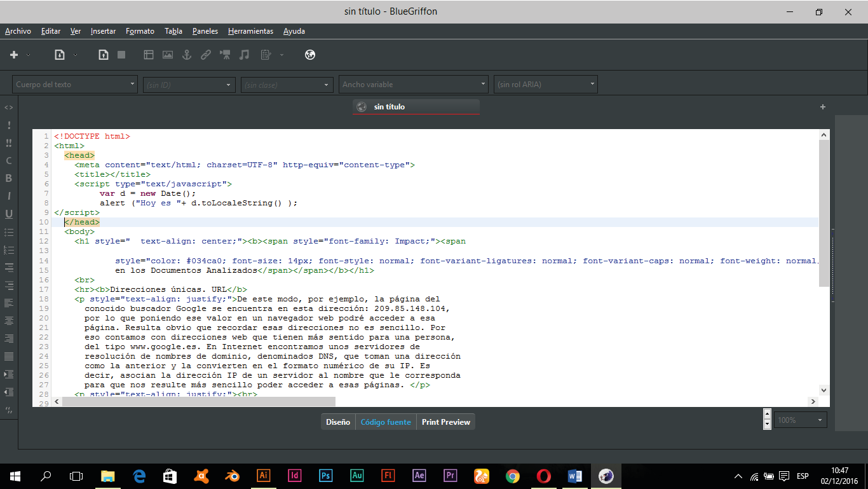Screen dimensions: 868x489
Task: Click the globe browser preview icon
Action: click(x=310, y=55)
